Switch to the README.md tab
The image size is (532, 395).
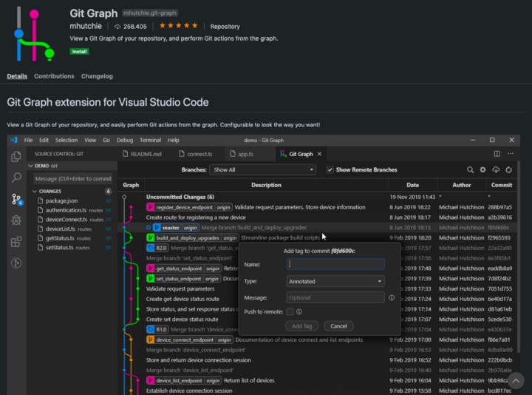(x=143, y=154)
